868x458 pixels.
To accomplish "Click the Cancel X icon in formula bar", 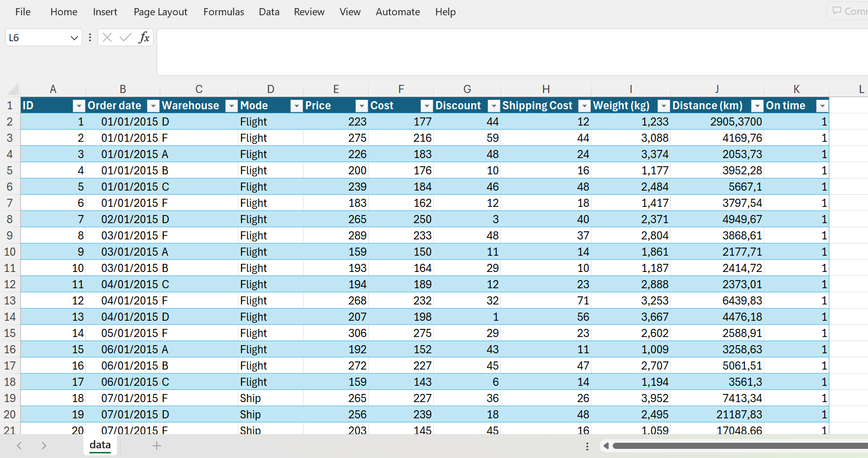I will click(107, 37).
